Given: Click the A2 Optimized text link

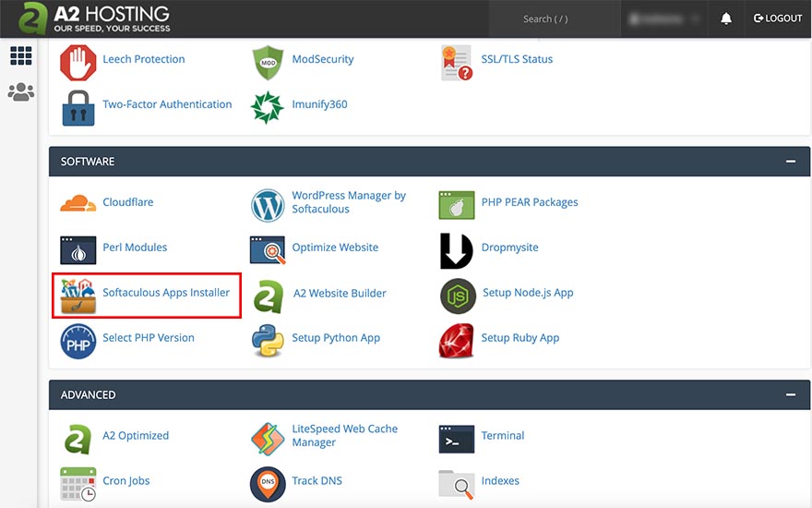Looking at the screenshot, I should pos(135,435).
